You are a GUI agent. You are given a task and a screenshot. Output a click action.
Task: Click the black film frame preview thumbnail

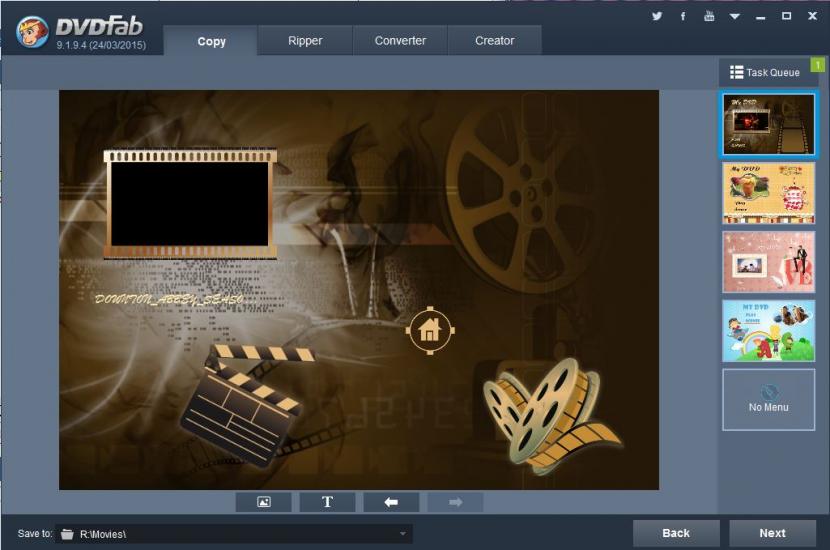(190, 204)
